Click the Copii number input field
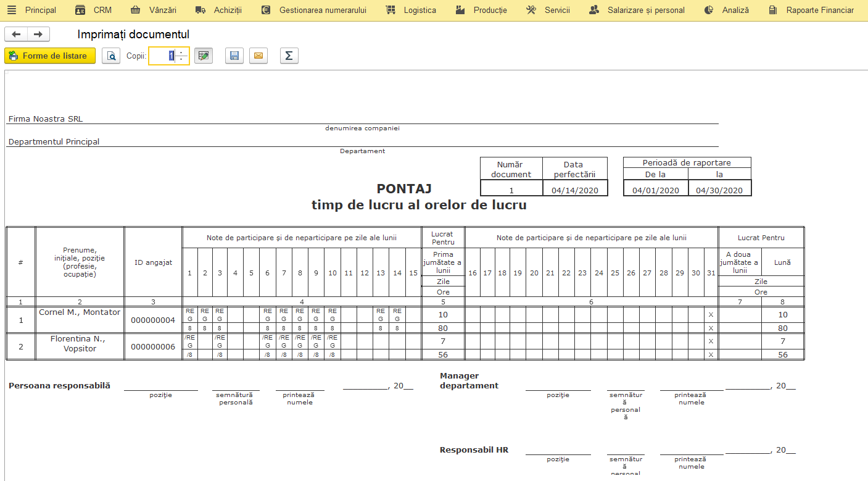Screen dimensions: 868x481 tap(162, 56)
